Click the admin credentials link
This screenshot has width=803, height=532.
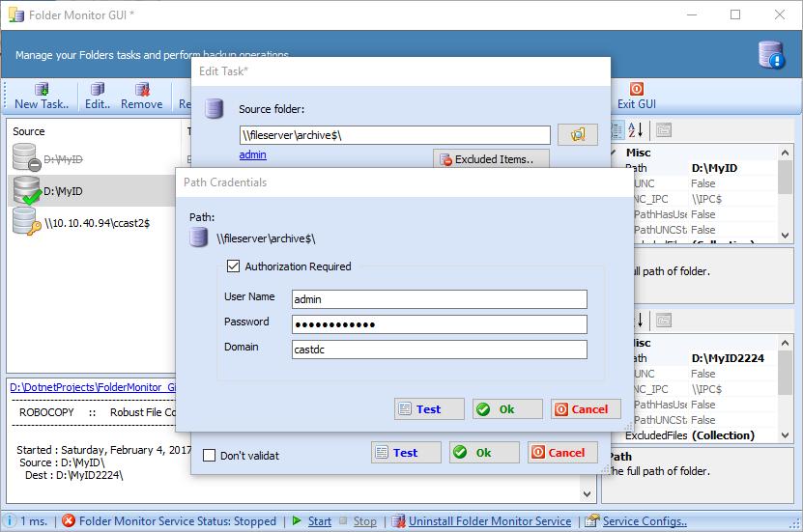(252, 154)
